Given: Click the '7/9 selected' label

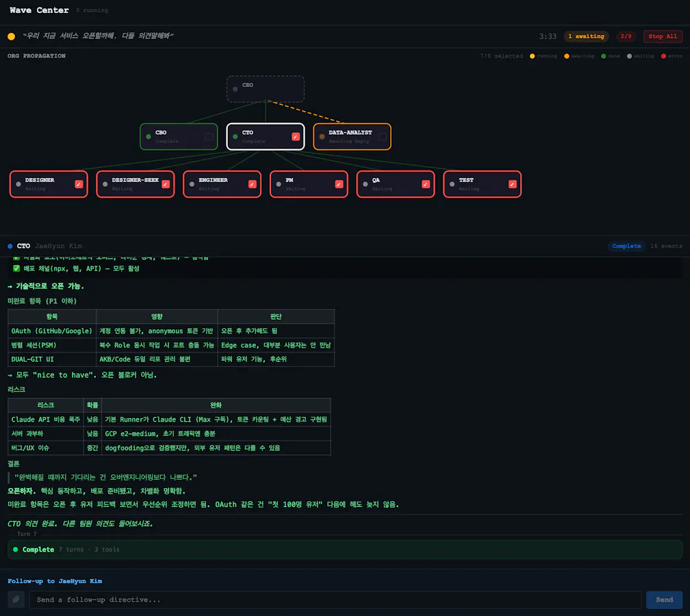Looking at the screenshot, I should point(501,56).
